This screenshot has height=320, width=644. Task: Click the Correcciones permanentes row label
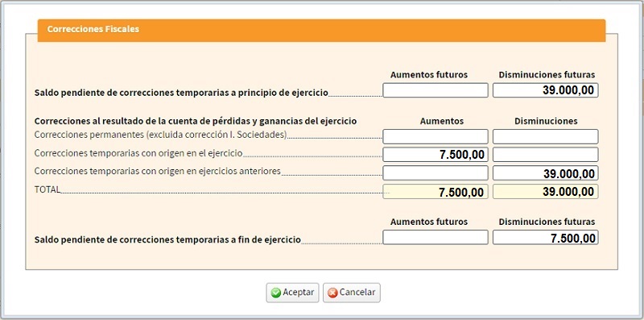[x=160, y=135]
